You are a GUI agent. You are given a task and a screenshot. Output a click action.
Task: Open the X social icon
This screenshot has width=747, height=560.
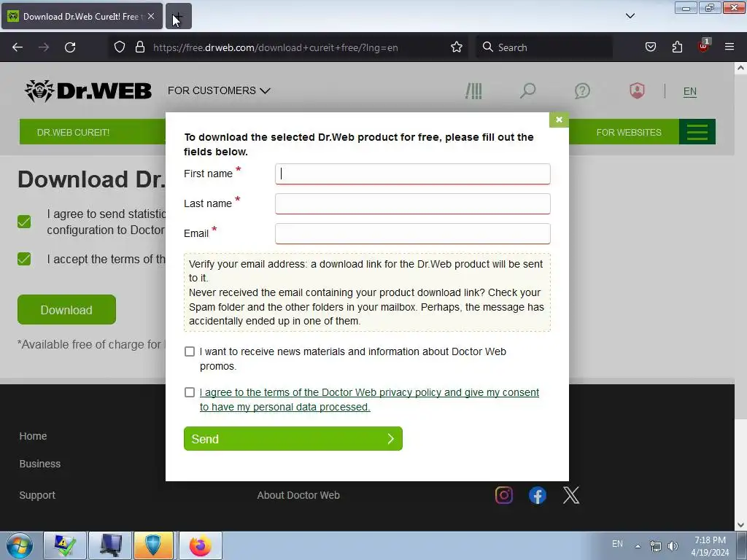point(571,495)
